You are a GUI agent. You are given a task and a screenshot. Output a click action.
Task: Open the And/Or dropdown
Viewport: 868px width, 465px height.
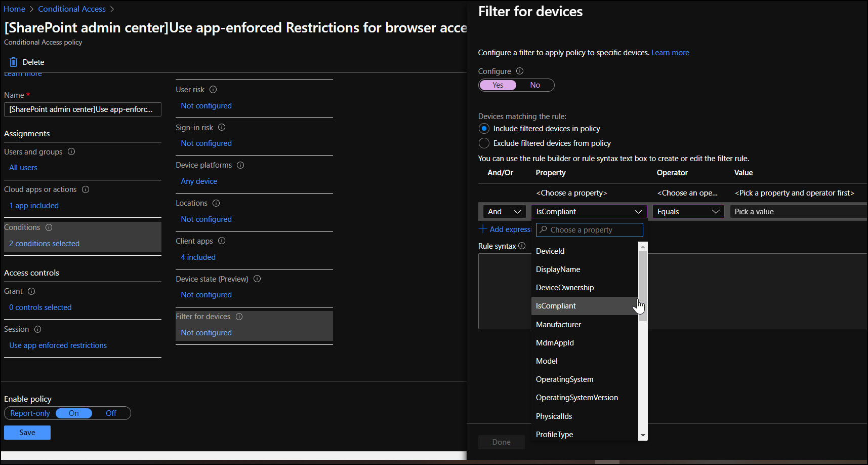[x=505, y=212]
